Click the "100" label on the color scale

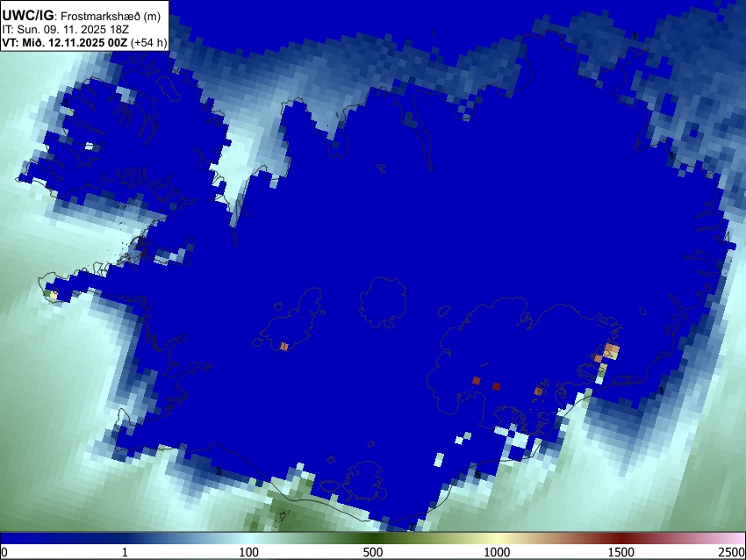[249, 552]
